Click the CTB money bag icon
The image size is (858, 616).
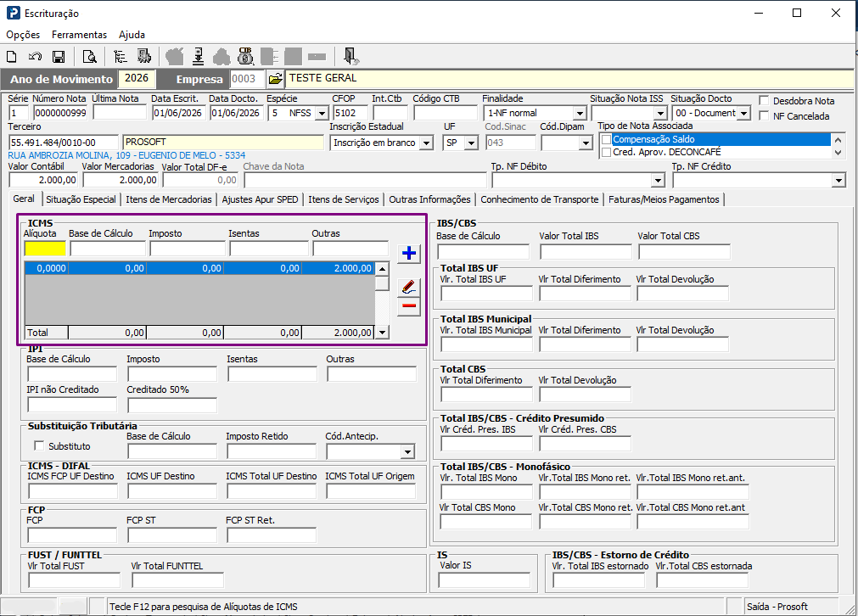(x=245, y=56)
